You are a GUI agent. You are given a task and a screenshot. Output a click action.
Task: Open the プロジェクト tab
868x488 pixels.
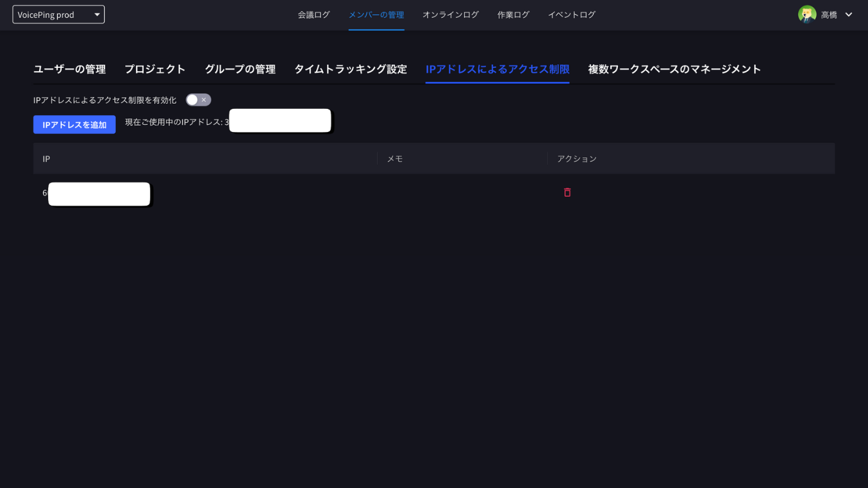(156, 69)
